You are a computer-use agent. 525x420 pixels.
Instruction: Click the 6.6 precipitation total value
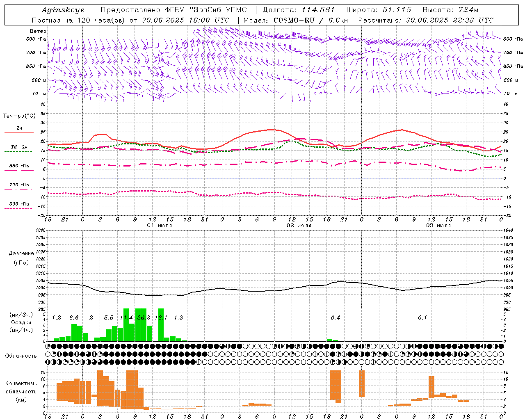(74, 317)
